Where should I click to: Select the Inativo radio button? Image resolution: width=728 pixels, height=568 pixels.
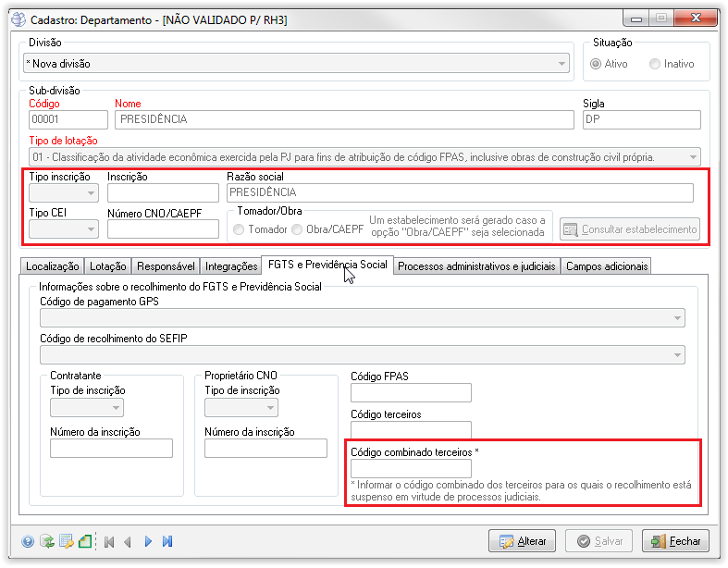pyautogui.click(x=655, y=64)
